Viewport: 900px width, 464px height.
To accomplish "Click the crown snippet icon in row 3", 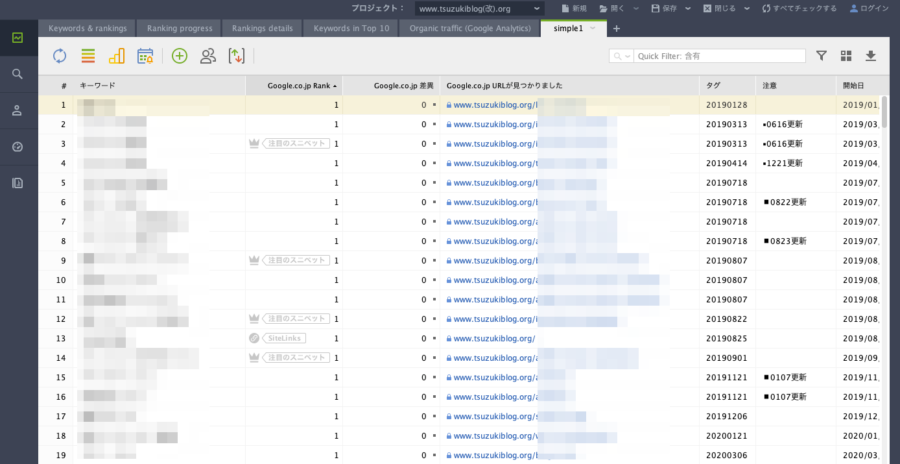I will [254, 144].
